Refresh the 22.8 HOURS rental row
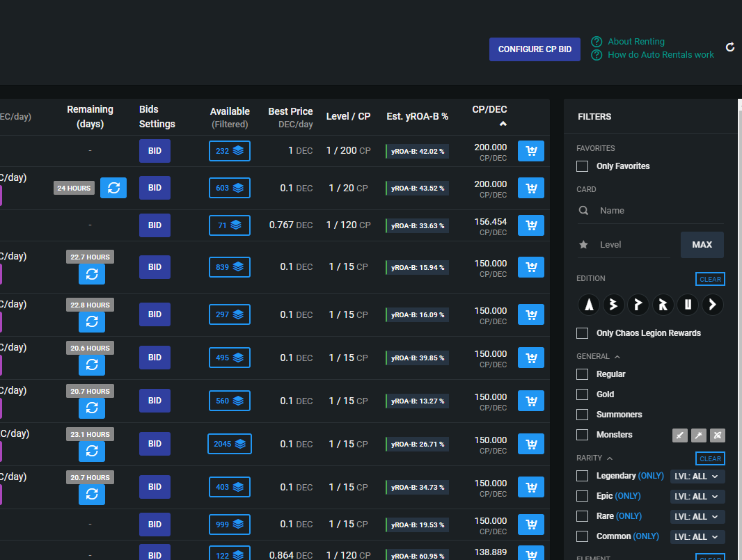Viewport: 742px width, 560px height. point(92,322)
